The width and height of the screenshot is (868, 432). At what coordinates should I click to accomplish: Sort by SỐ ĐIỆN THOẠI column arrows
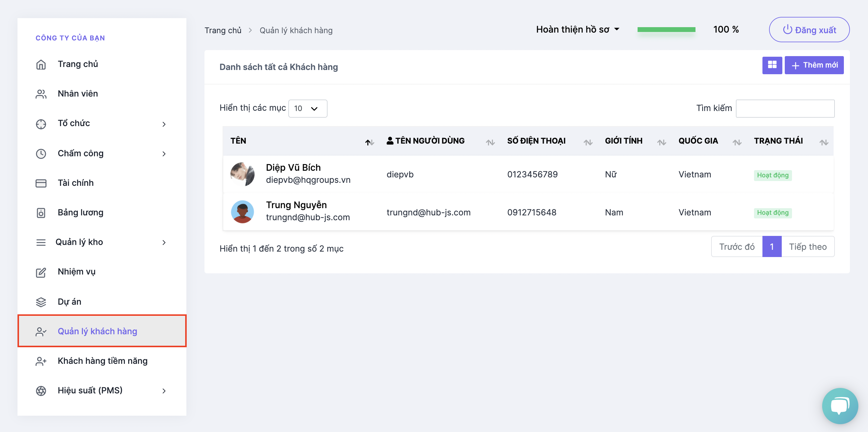pos(588,142)
